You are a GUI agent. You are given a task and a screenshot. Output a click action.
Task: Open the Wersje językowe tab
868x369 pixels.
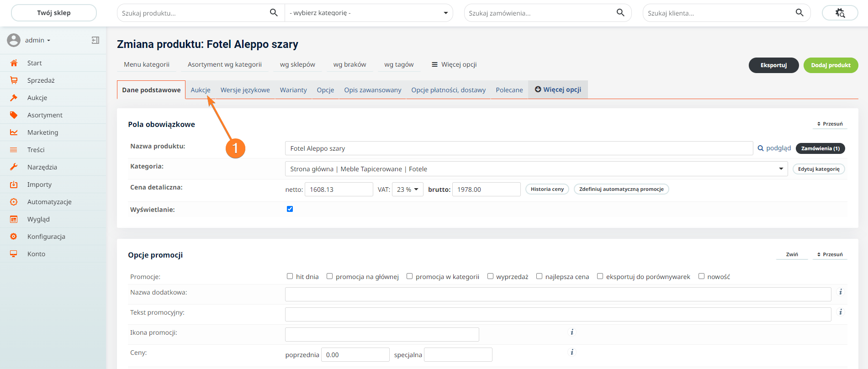click(245, 90)
